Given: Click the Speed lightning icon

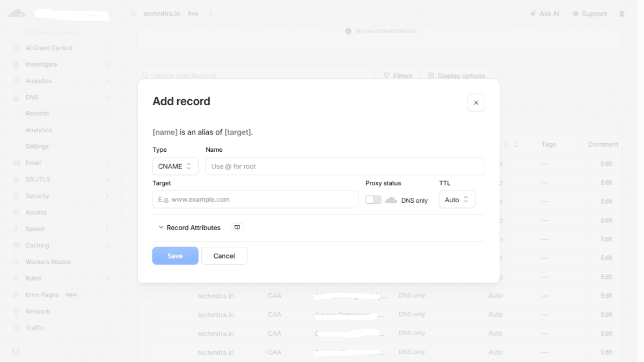Looking at the screenshot, I should pos(16,229).
